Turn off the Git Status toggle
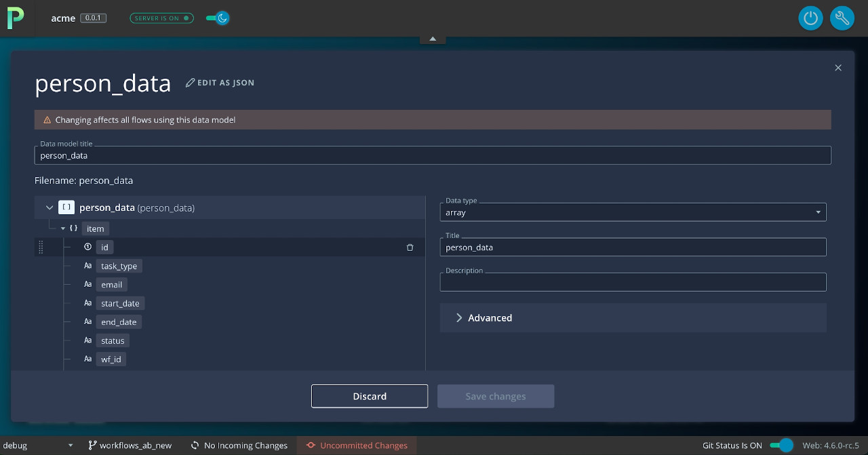Screen dimensions: 868x455 point(781,446)
